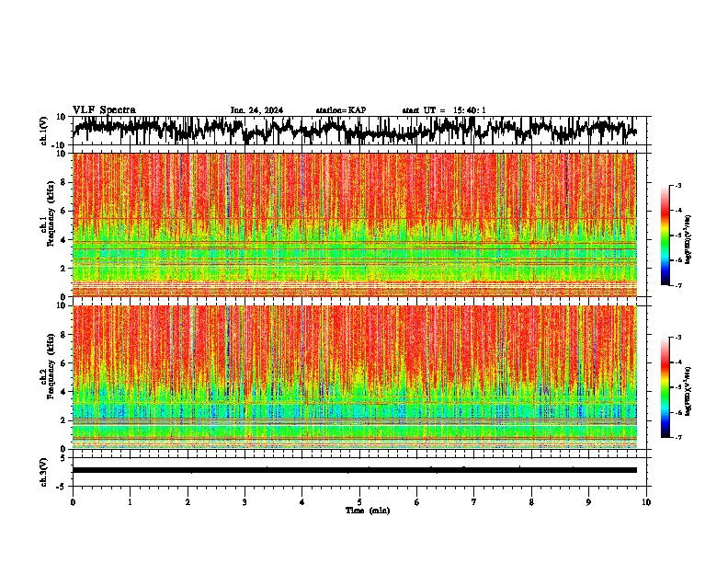The width and height of the screenshot is (728, 563).
Task: Click the "8" kHz tick on ch.1 frequency axis
Action: point(64,182)
